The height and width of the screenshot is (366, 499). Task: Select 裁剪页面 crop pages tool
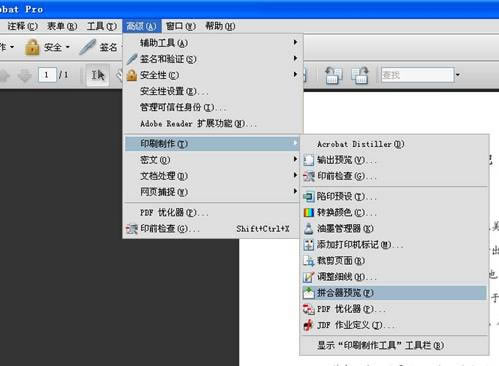[x=394, y=261]
